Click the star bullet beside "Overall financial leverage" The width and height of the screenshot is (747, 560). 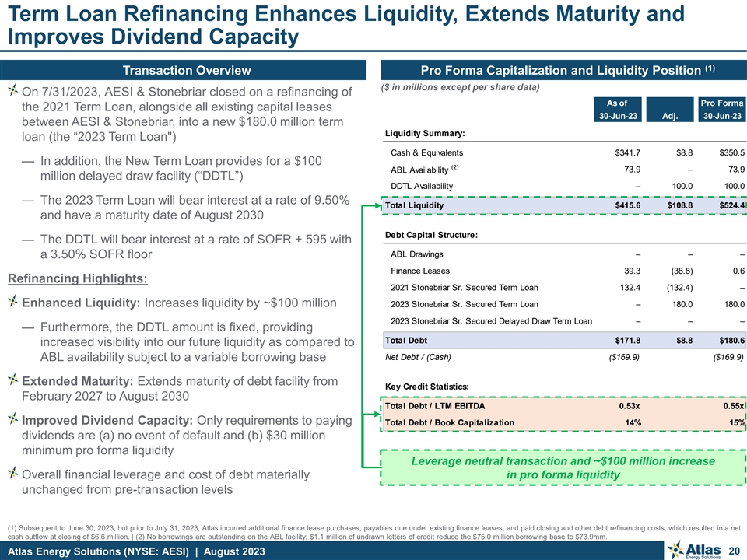point(13,474)
